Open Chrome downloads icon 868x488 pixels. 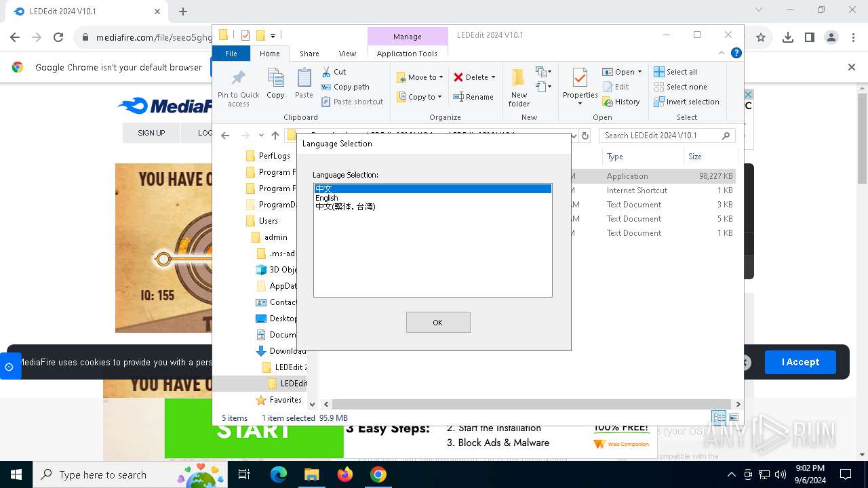coord(788,38)
